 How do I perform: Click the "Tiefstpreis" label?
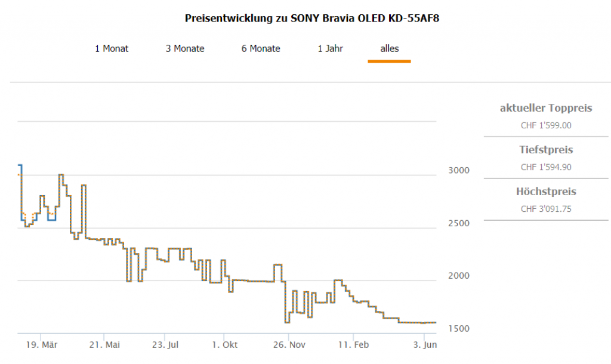(545, 150)
